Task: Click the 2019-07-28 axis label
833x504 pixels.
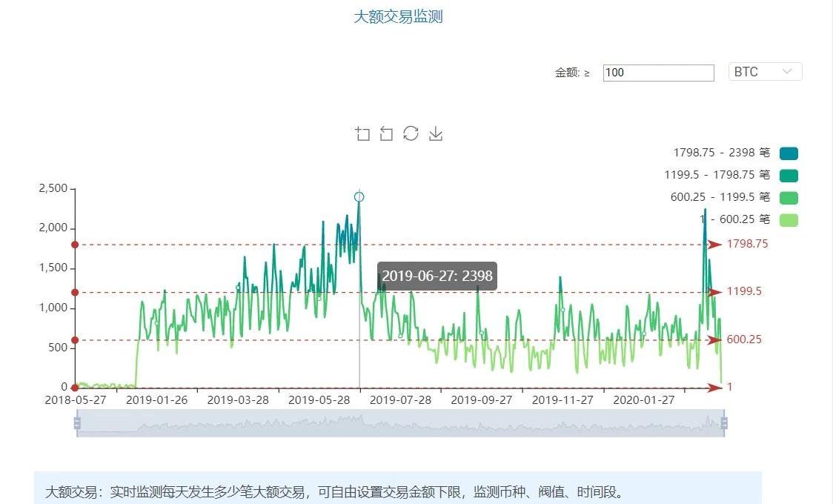Action: (x=400, y=400)
